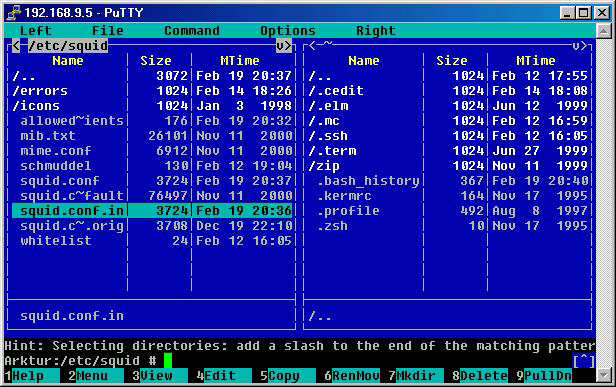Click the scrollbar down arrow
This screenshot has height=387, width=616.
[604, 375]
